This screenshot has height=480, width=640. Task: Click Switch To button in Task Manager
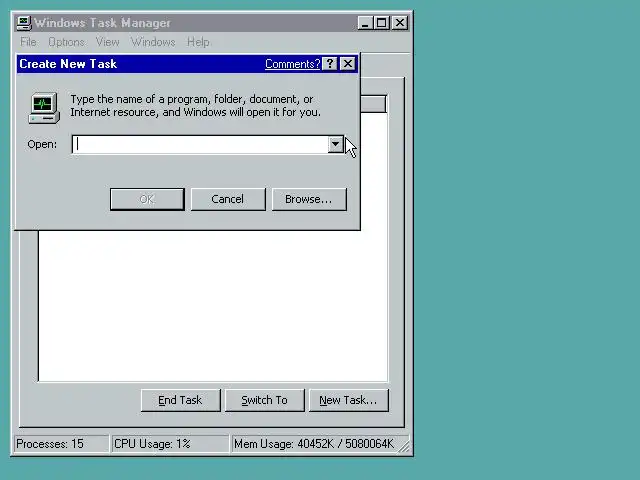point(264,400)
